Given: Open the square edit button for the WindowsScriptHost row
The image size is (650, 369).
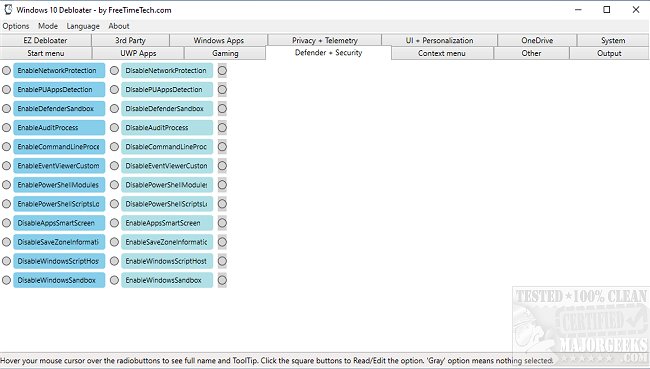Looking at the screenshot, I should tap(222, 261).
